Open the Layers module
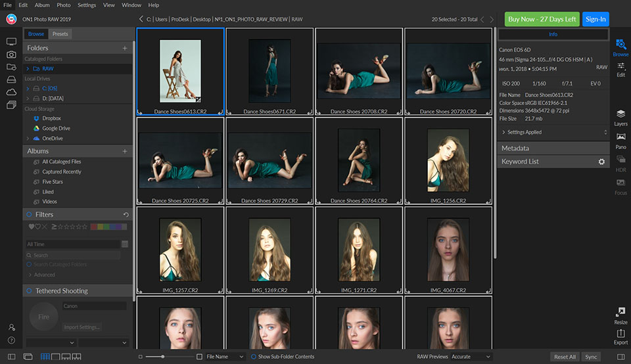This screenshot has height=364, width=631. [620, 118]
